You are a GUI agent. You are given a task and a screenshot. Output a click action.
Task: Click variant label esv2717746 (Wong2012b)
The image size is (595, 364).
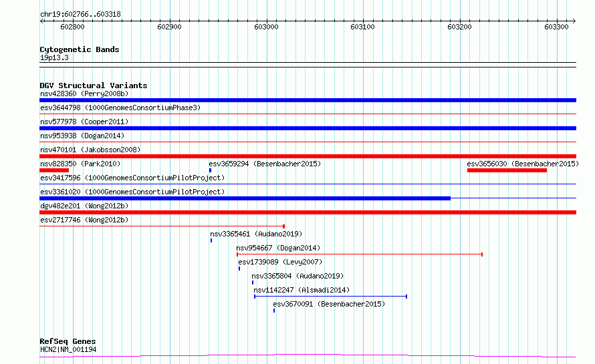coord(84,220)
